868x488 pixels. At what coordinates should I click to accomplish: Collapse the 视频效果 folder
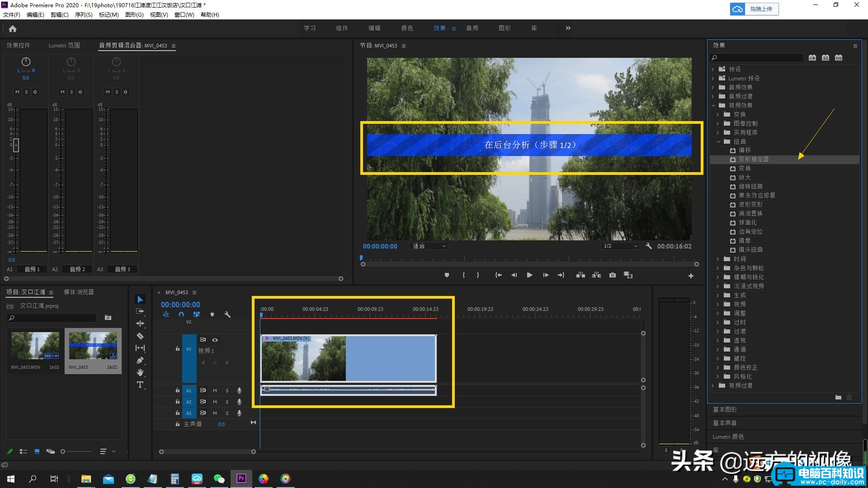(713, 105)
